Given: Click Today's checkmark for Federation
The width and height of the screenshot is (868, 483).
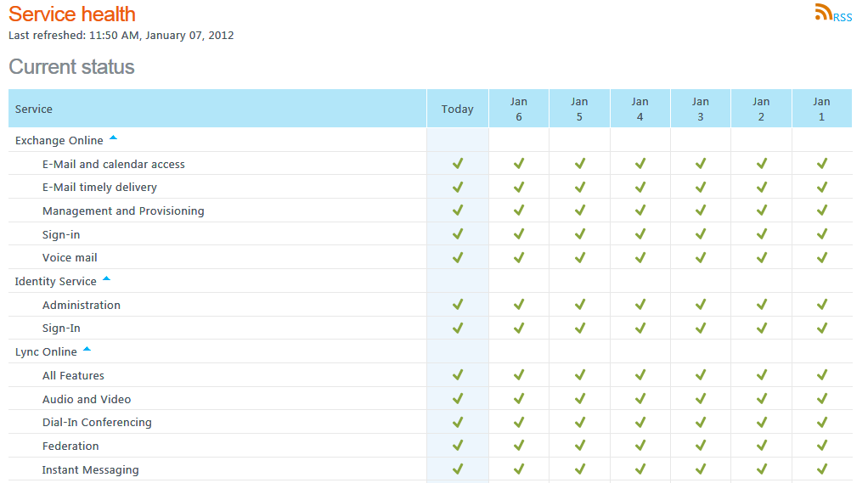Looking at the screenshot, I should [x=458, y=446].
